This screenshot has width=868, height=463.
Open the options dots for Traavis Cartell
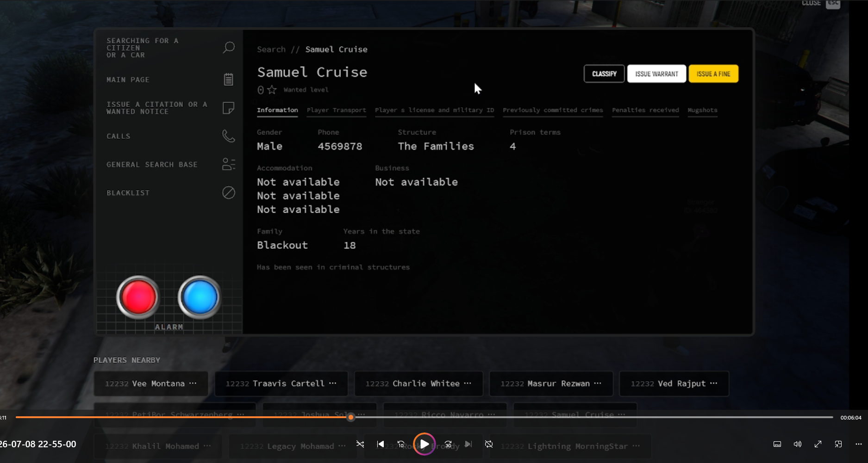point(333,383)
